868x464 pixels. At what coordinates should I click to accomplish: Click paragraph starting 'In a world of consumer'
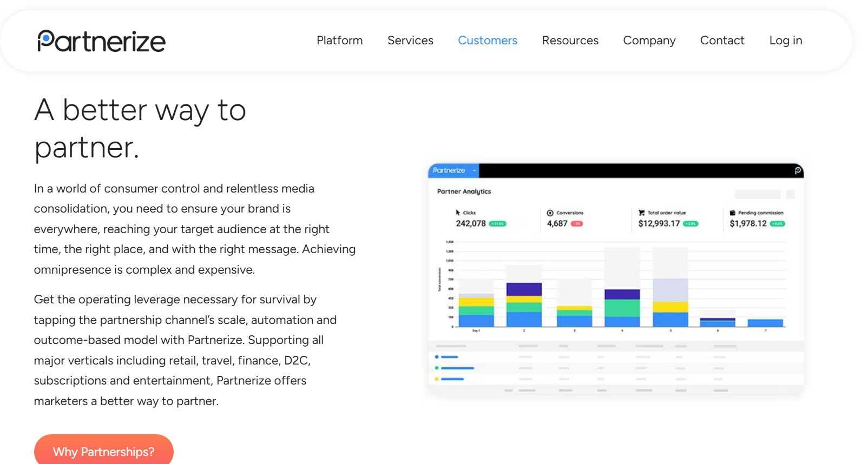pyautogui.click(x=195, y=229)
